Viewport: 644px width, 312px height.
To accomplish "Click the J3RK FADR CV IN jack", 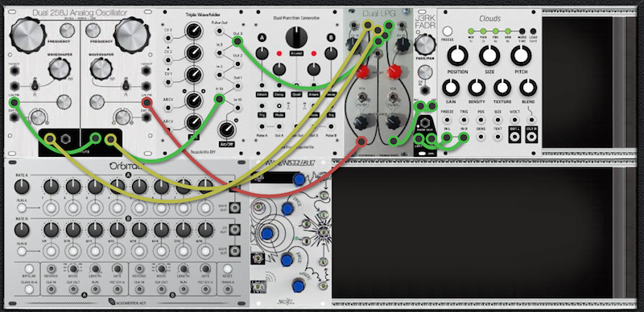I will pyautogui.click(x=426, y=90).
